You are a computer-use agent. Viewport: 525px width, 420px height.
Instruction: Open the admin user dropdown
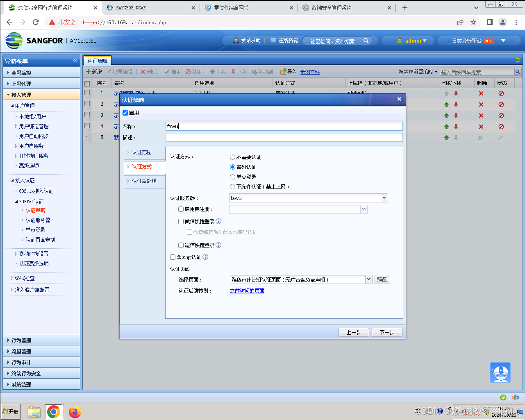[411, 41]
